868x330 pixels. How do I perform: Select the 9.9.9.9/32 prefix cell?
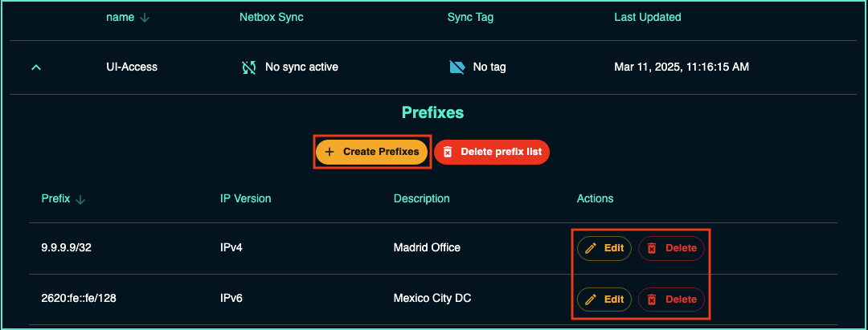(66, 248)
